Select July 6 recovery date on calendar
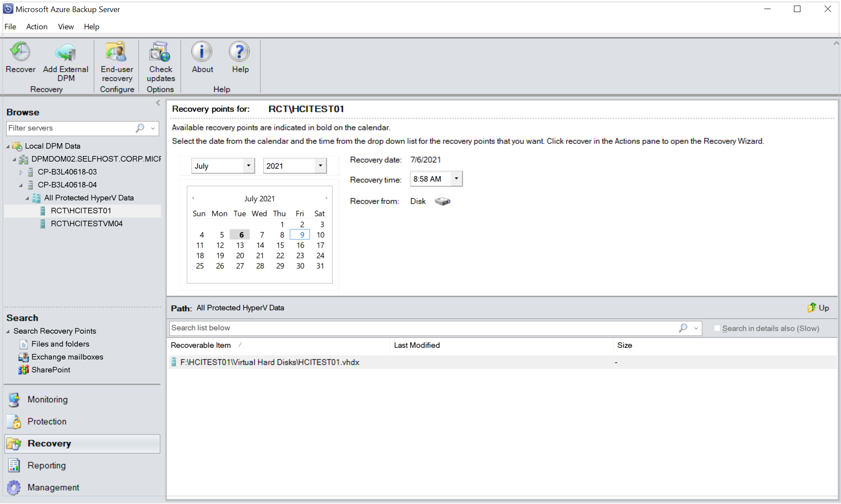 (x=240, y=235)
